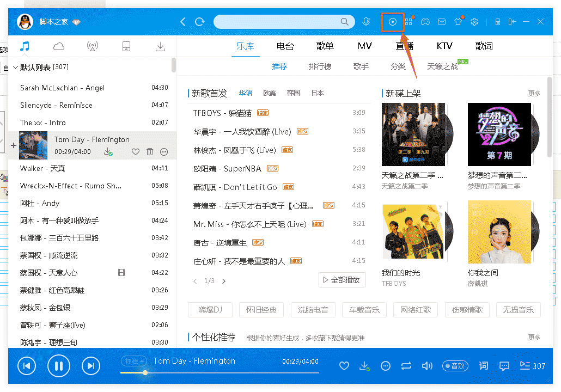This screenshot has height=392, width=561.
Task: Click the 怀旧经典 tag button
Action: click(261, 310)
